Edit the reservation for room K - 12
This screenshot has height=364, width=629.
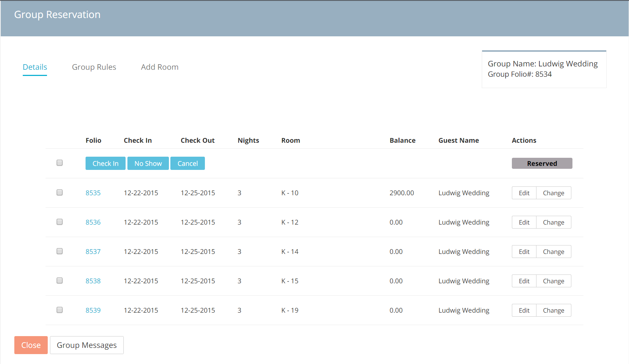click(x=524, y=222)
